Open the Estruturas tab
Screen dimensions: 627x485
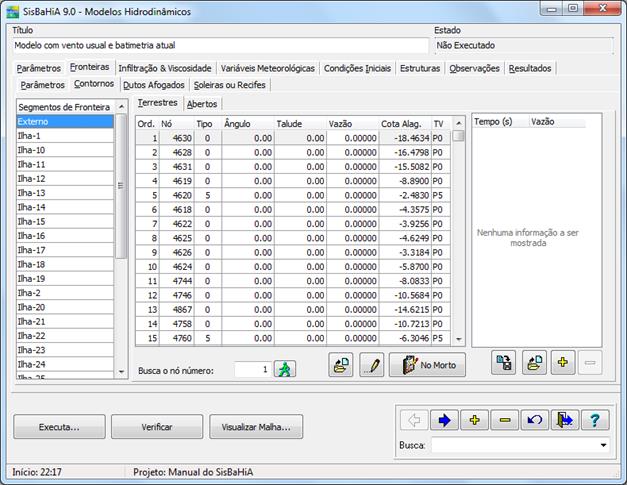[420, 68]
